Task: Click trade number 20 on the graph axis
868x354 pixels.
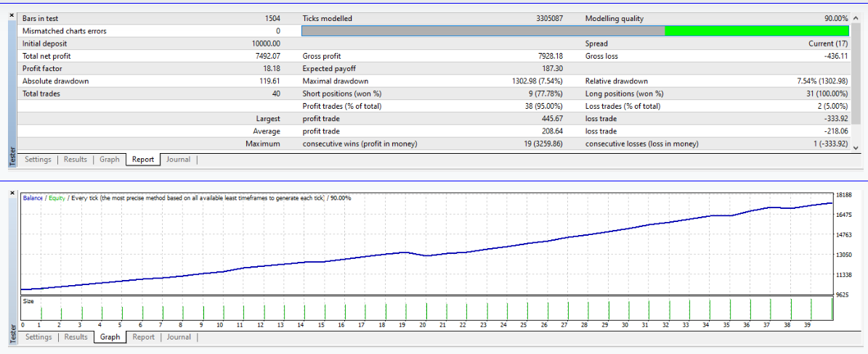Action: 422,326
